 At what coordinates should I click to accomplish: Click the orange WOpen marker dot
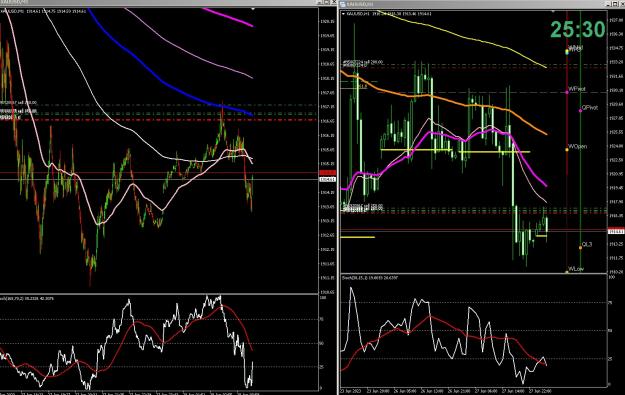(567, 150)
